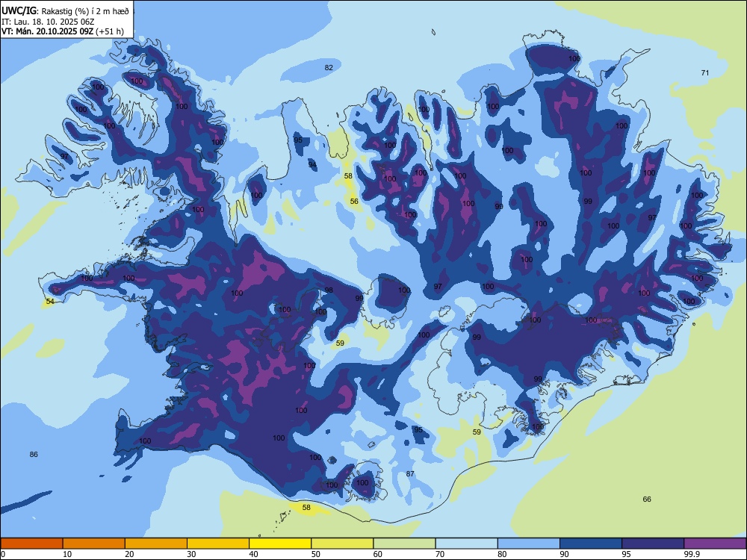
Task: Click the legend scale label '40'
Action: (x=254, y=554)
